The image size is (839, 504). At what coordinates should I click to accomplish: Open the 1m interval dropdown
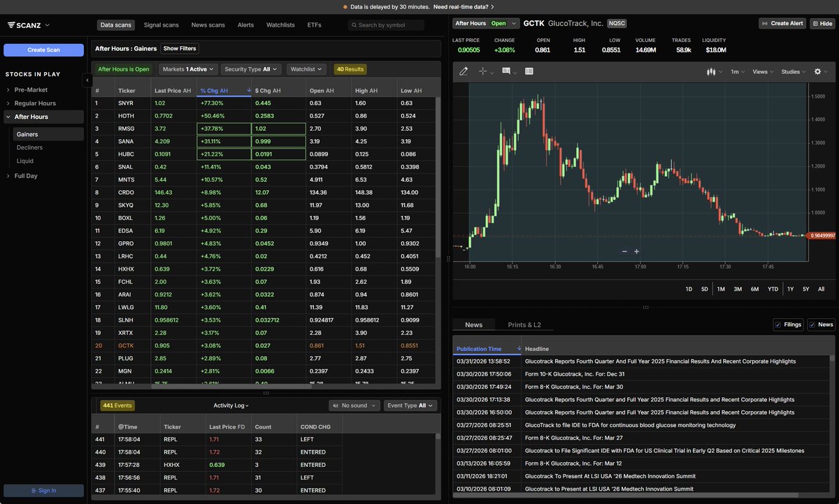[x=738, y=71]
